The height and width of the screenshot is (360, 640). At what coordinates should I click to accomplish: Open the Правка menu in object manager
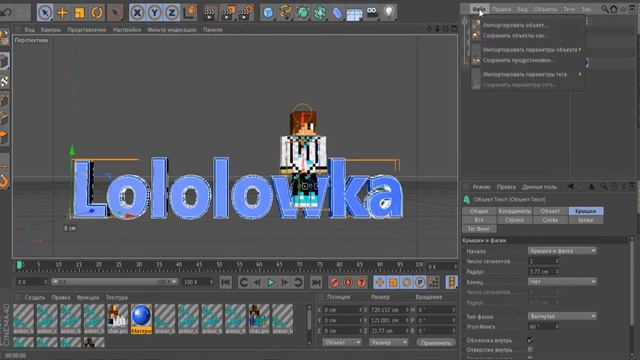coord(501,9)
